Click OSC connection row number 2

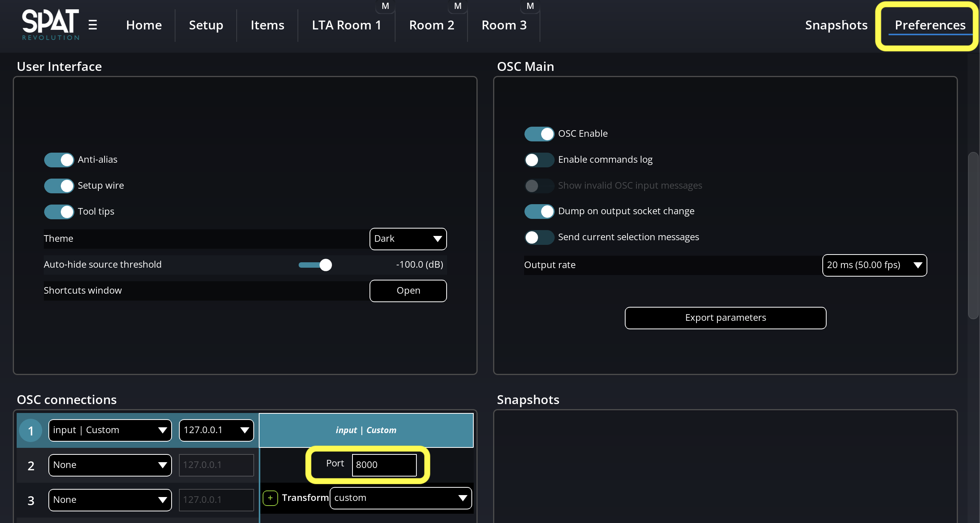click(31, 465)
